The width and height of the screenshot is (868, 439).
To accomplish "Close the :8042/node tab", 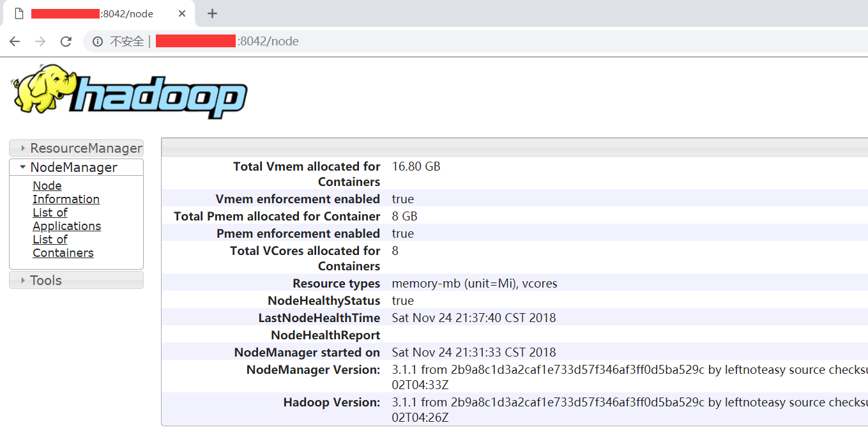I will pos(182,13).
